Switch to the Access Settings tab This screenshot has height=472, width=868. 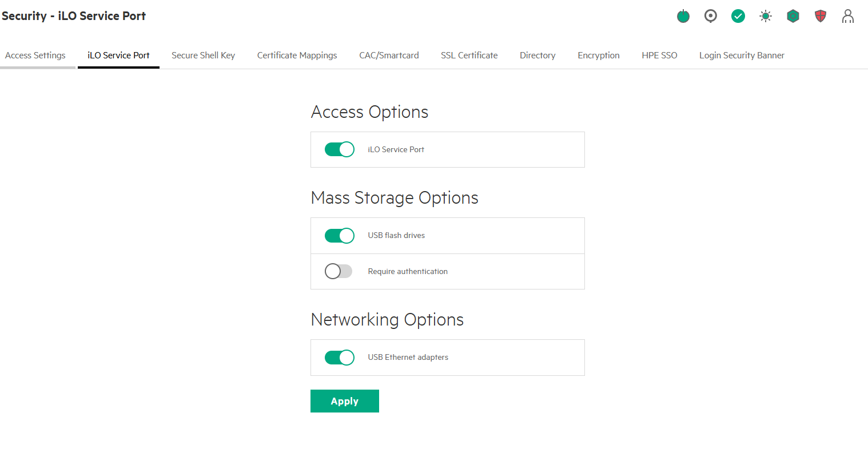[35, 55]
